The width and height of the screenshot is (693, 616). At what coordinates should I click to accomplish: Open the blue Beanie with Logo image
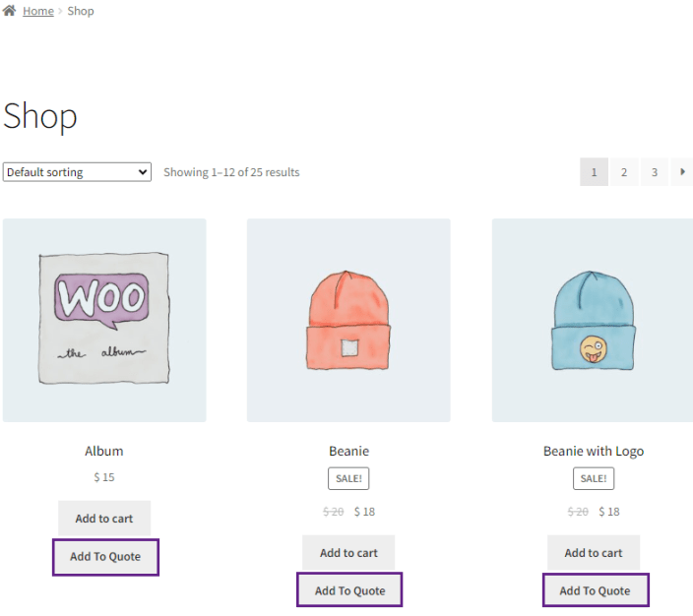pos(593,320)
